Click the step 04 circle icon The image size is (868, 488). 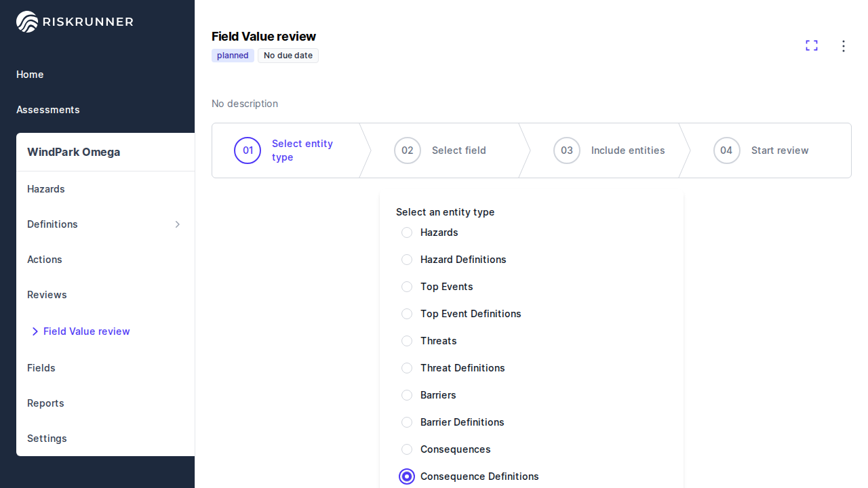(x=726, y=150)
